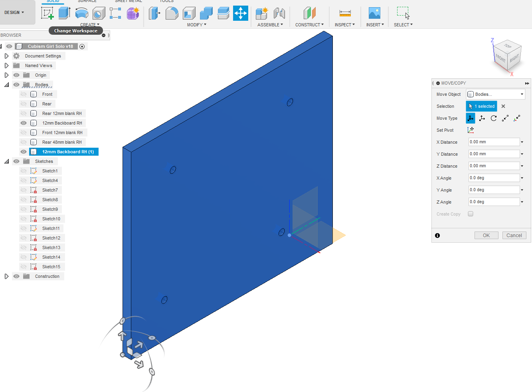Screen dimensions: 532x392
Task: Select the Shell tool
Action: pos(189,13)
